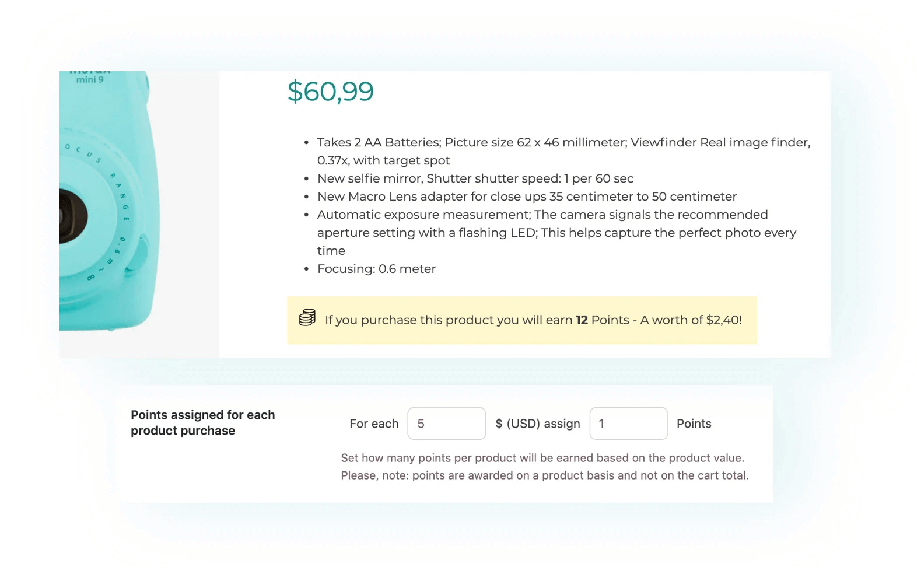Click the "Points" label after the second field
The image size is (917, 588).
(694, 423)
